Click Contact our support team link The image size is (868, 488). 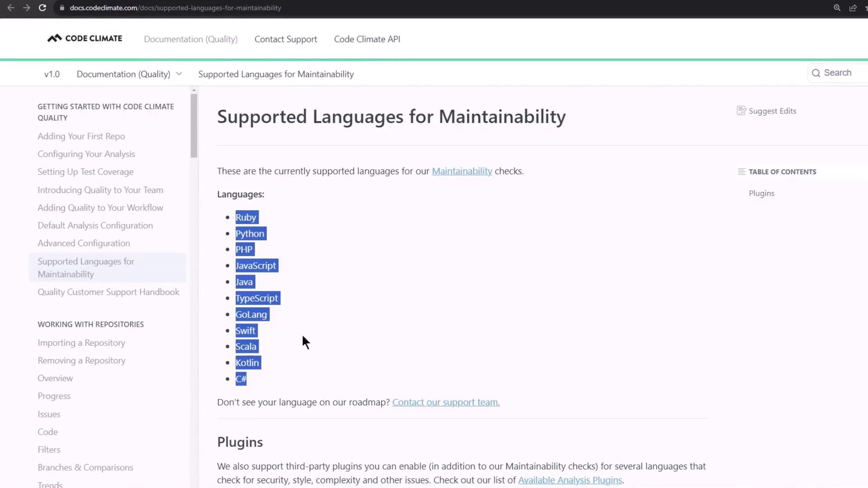[446, 402]
